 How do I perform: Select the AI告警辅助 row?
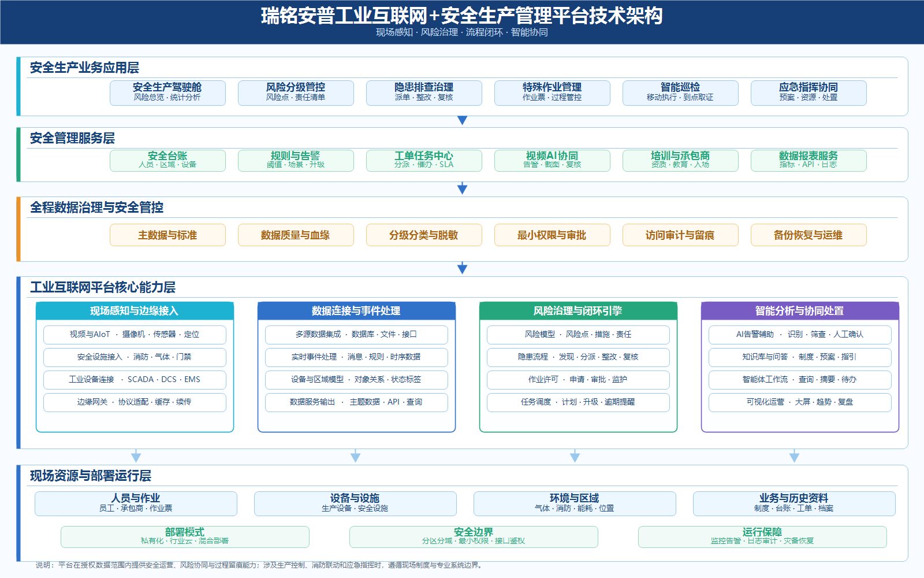800,335
